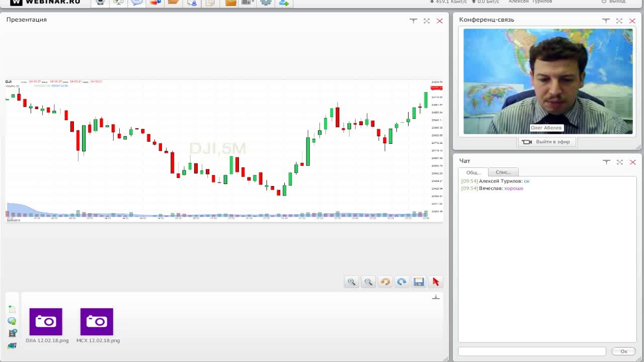
Task: Rotate slide counterclockwise with orange arrow
Action: 385,282
